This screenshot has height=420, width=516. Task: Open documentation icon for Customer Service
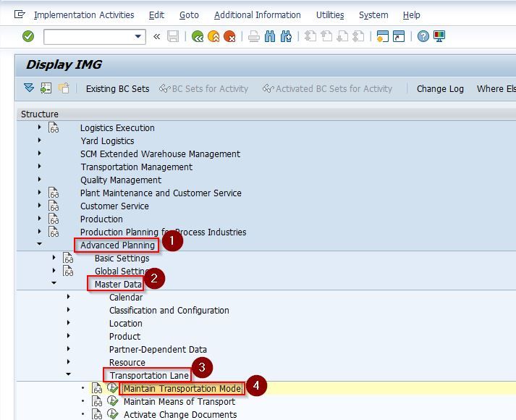pyautogui.click(x=54, y=206)
